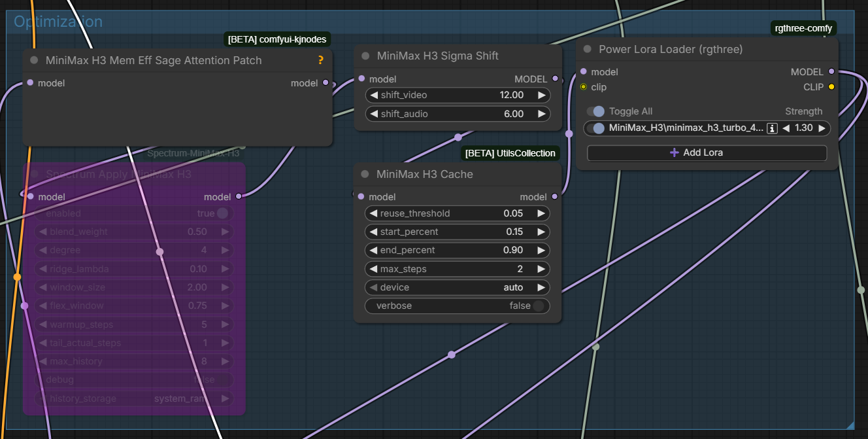868x439 pixels.
Task: Click Sigma Shift MODEL output socket
Action: [x=555, y=79]
